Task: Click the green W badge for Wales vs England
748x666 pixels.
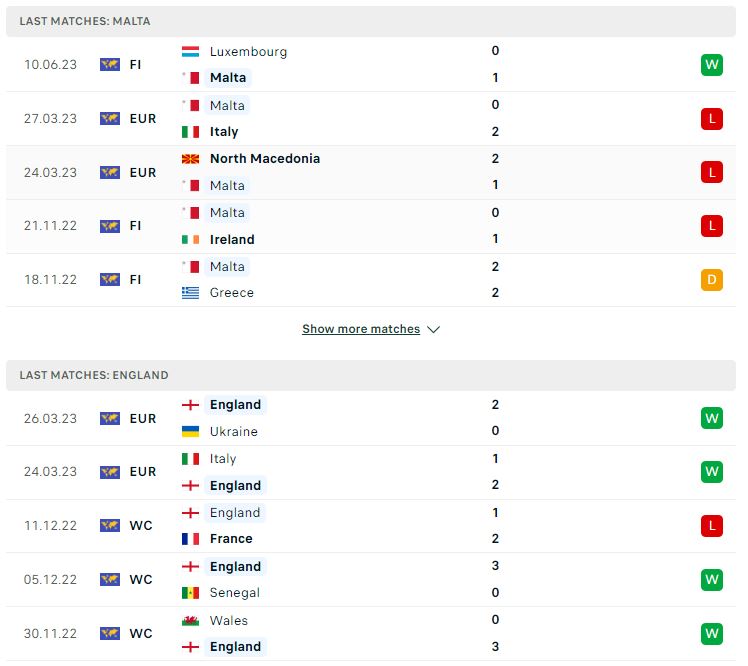Action: click(711, 634)
